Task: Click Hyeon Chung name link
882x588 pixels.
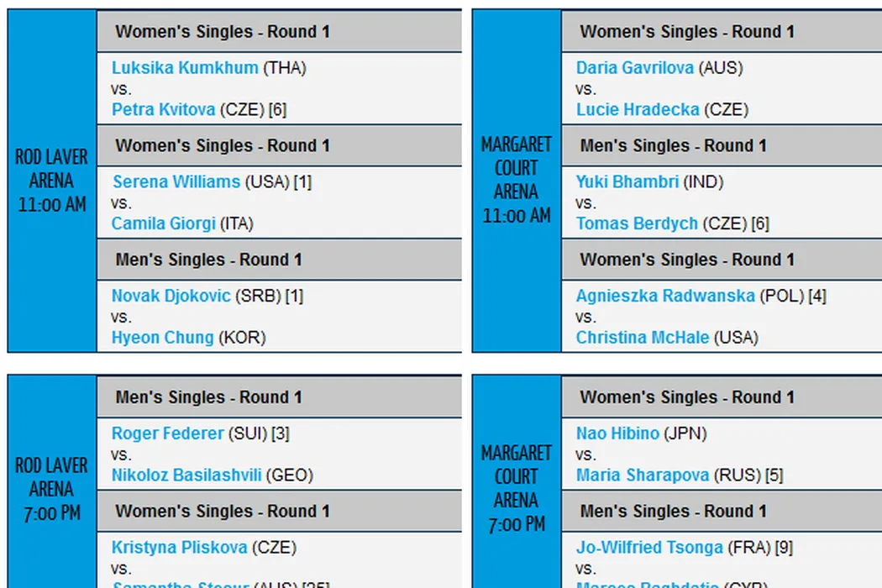Action: [x=162, y=338]
